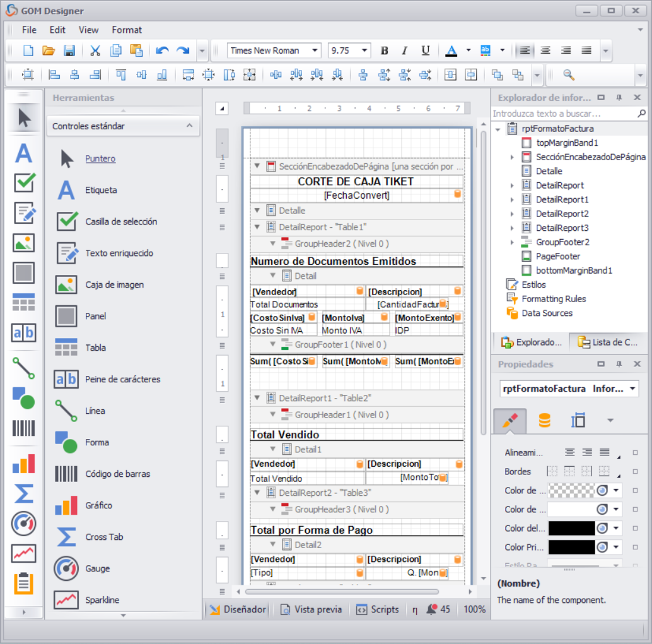Open the Format menu
The height and width of the screenshot is (644, 652).
pyautogui.click(x=127, y=30)
